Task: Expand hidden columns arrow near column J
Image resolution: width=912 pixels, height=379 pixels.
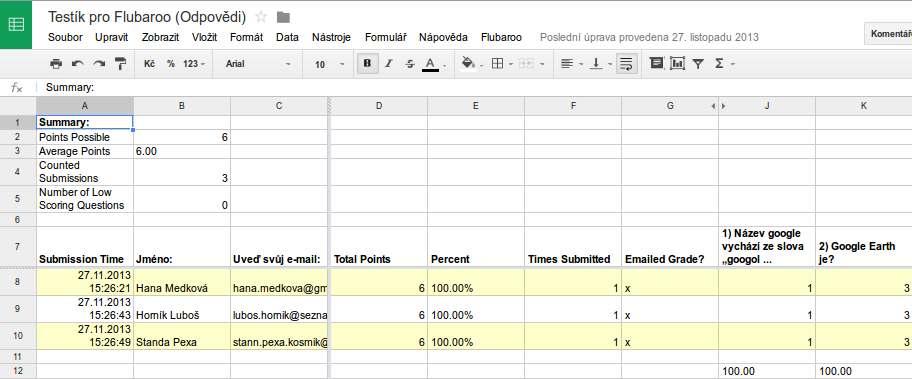Action: pyautogui.click(x=724, y=106)
